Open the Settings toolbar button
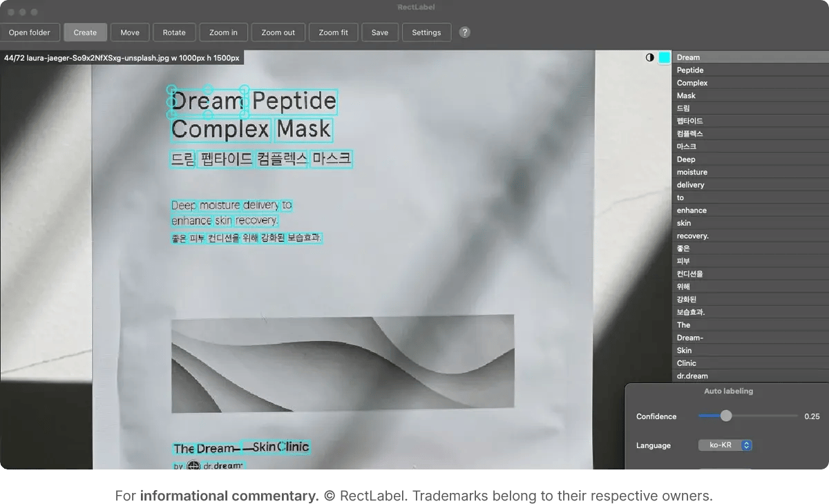Screen dimensions: 829x504 click(426, 32)
